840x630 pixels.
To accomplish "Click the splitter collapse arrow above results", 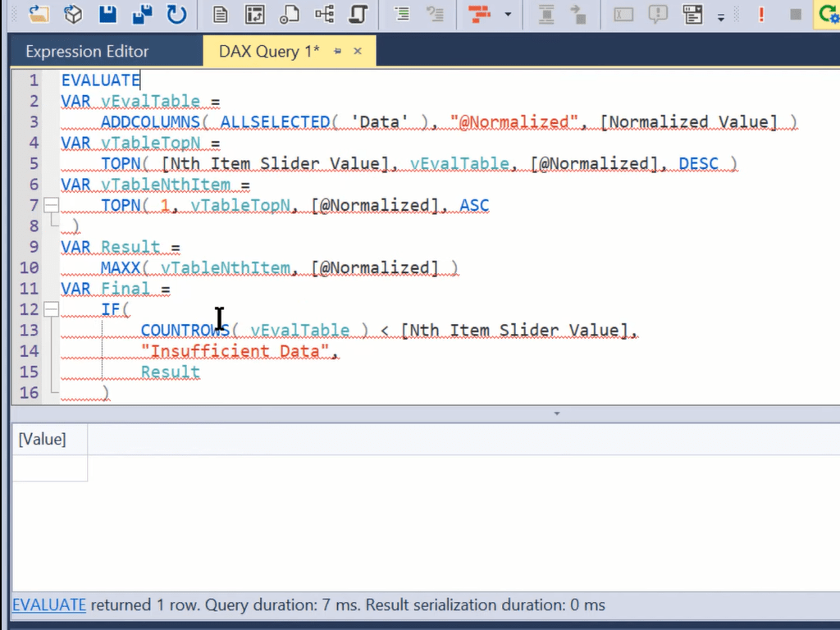I will pos(557,413).
